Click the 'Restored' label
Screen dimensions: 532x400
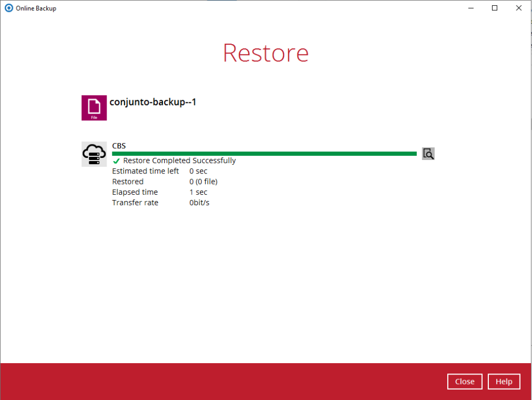coord(128,181)
